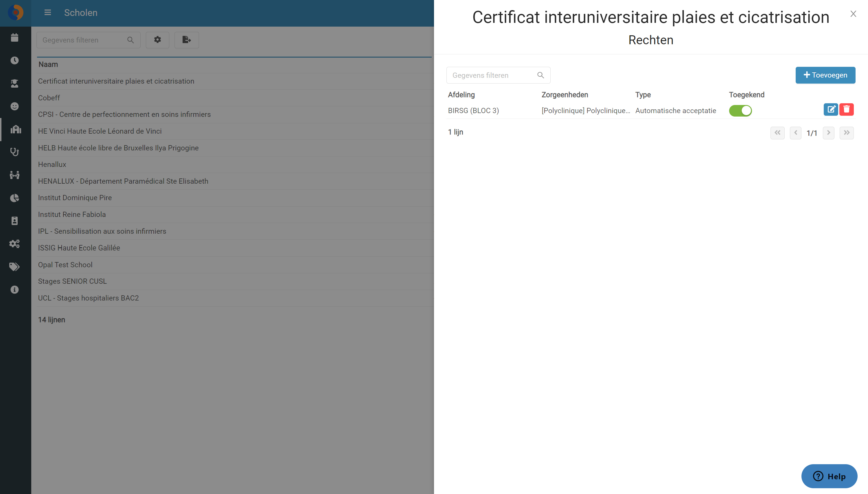Edit the BIRSG (BLOC 3) rights row
Image resolution: width=868 pixels, height=494 pixels.
830,110
